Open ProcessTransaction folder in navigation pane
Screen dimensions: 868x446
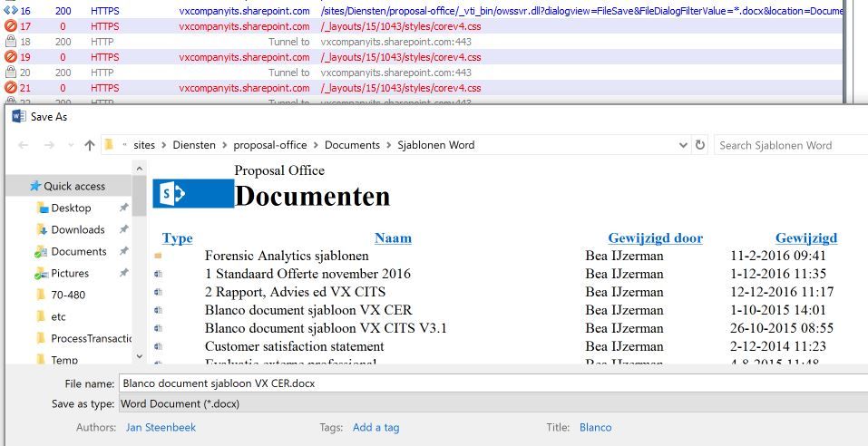(x=92, y=339)
